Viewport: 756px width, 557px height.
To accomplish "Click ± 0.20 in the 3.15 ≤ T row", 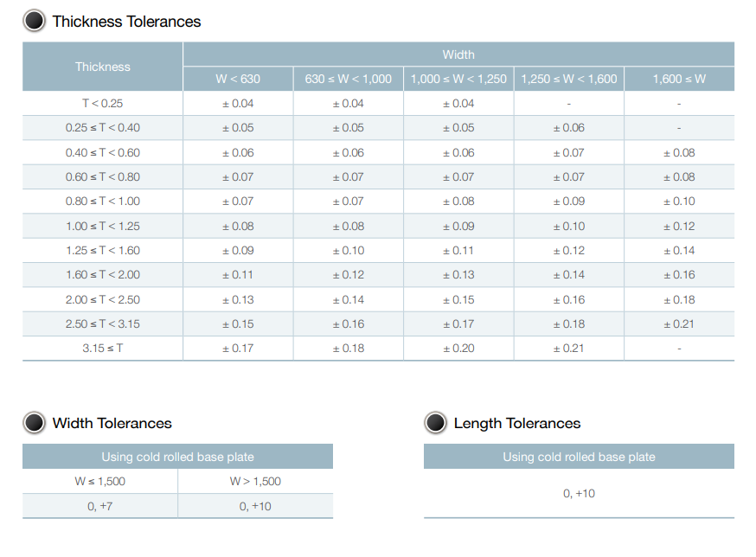I will (458, 349).
